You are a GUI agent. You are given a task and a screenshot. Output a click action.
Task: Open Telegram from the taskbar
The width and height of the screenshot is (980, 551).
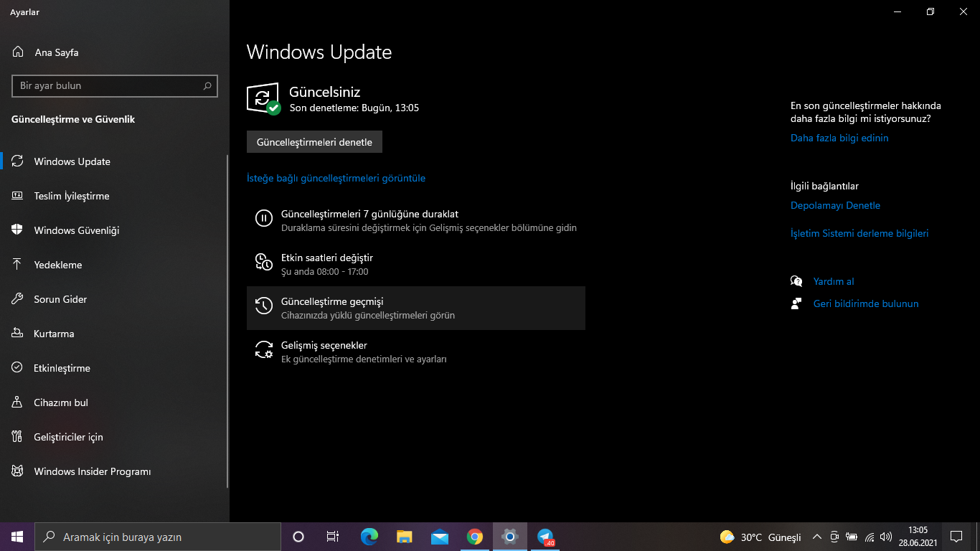coord(545,537)
